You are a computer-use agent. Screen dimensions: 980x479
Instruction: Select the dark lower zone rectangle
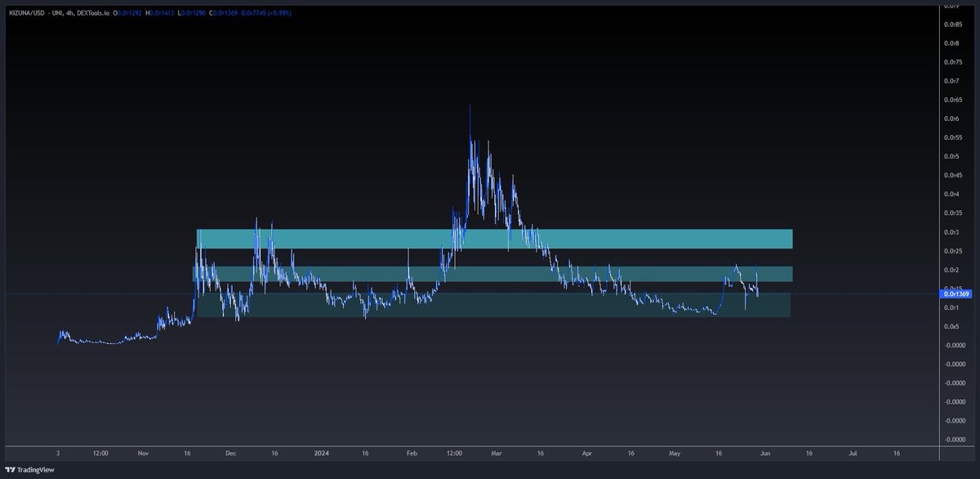pos(494,305)
